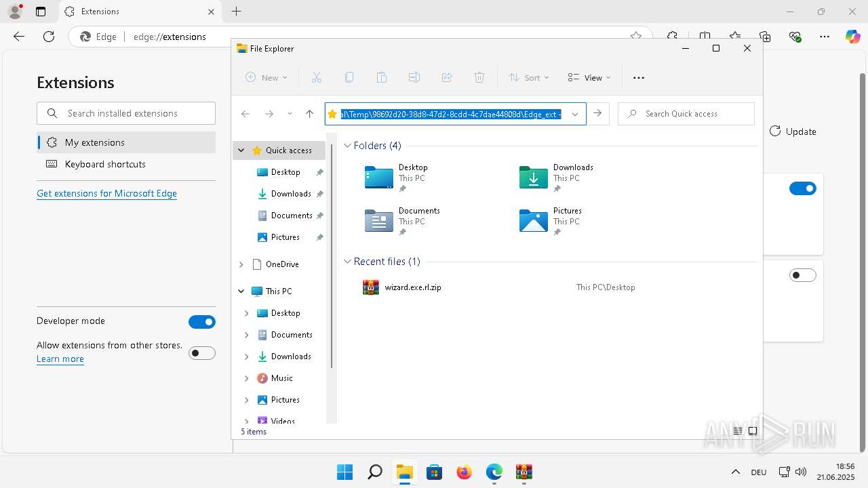The height and width of the screenshot is (488, 868).
Task: Open the New dropdown in File Explorer
Action: click(267, 77)
